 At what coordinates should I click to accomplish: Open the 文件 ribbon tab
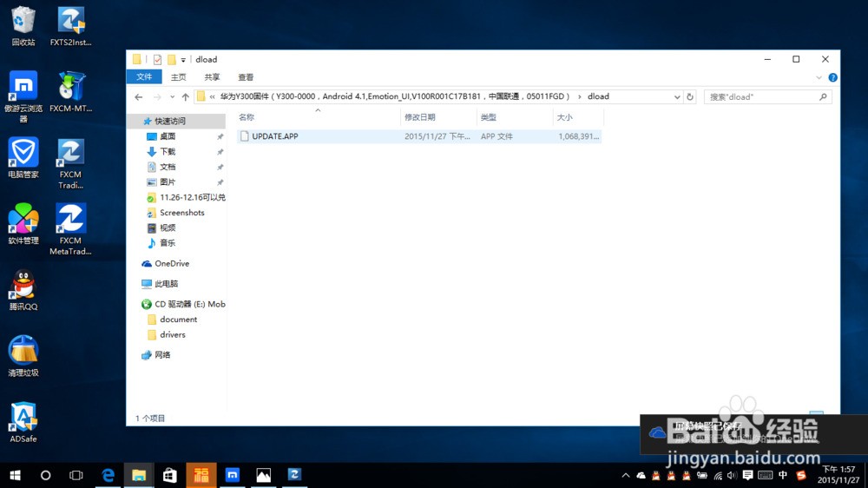144,77
